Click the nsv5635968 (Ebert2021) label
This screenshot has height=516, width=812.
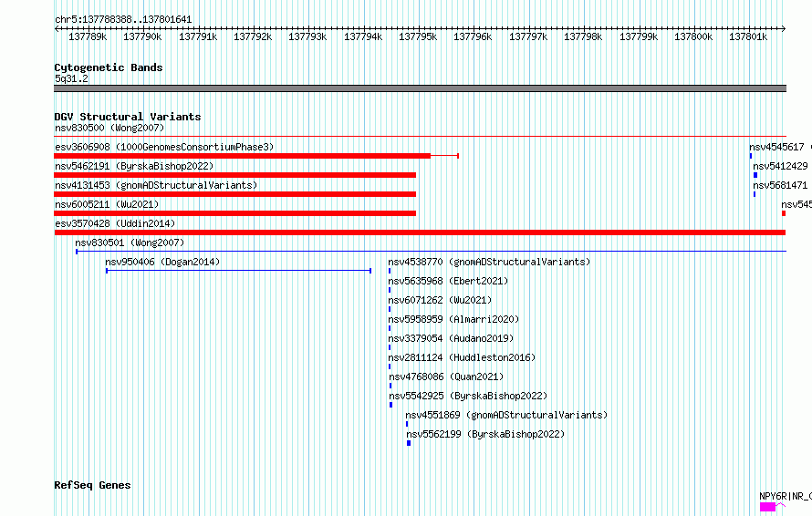click(449, 281)
